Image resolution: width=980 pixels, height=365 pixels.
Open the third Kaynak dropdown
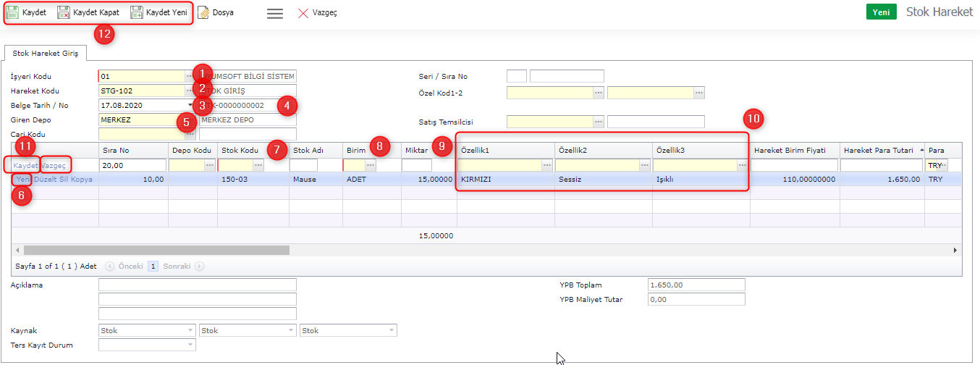(392, 330)
